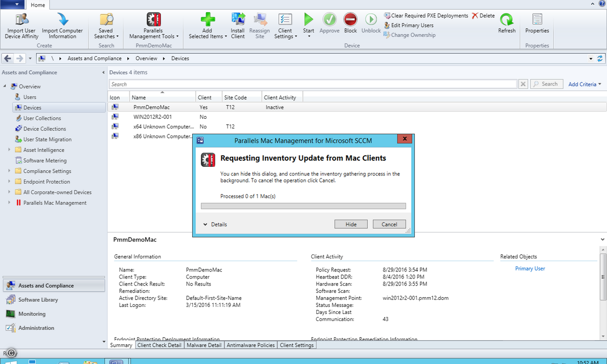Open Parallels Management Tools menu

tap(153, 26)
